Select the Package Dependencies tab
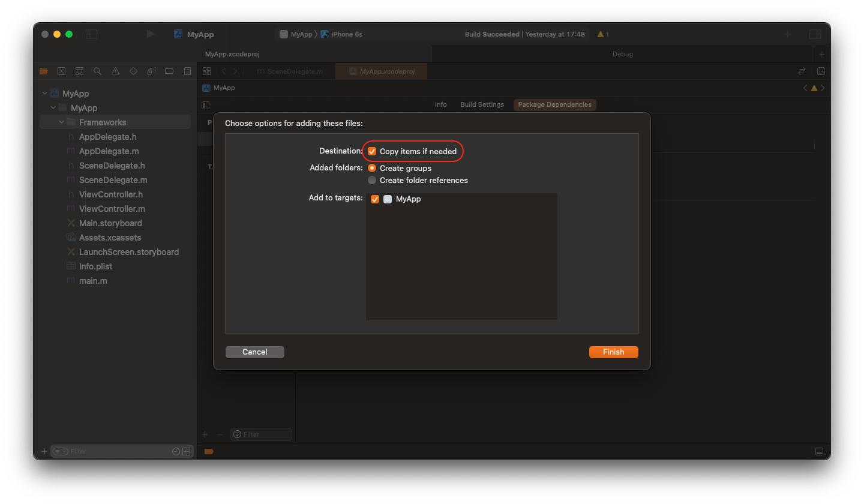 (554, 104)
